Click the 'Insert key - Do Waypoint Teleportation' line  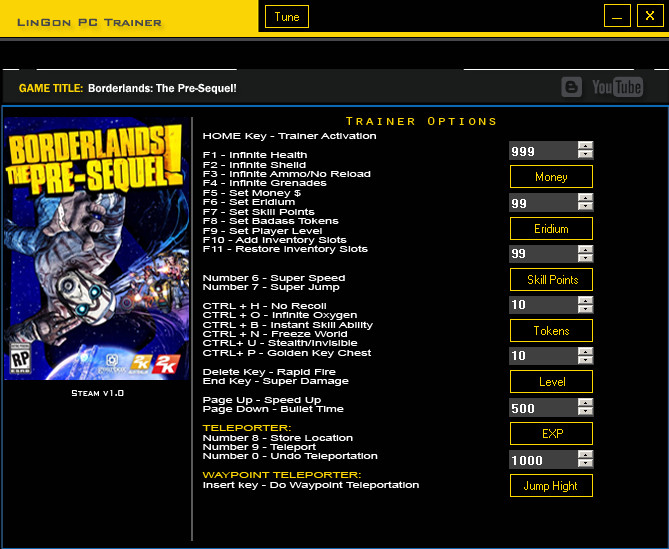click(x=311, y=485)
